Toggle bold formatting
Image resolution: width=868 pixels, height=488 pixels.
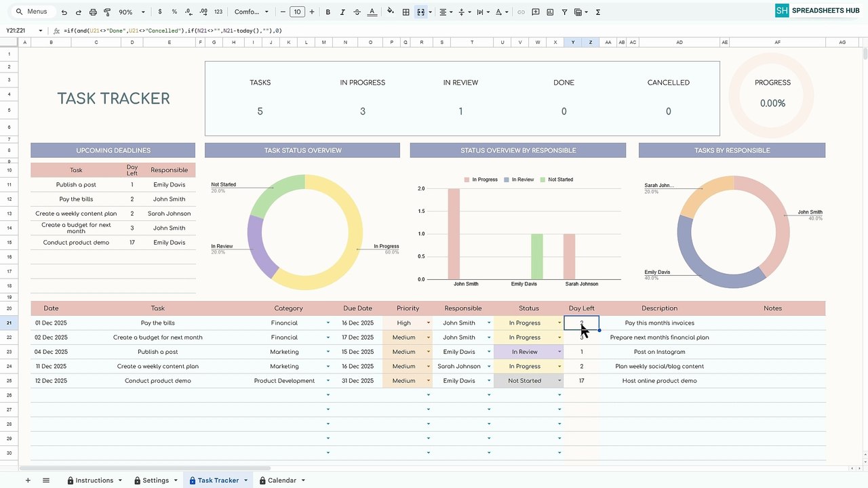coord(328,12)
